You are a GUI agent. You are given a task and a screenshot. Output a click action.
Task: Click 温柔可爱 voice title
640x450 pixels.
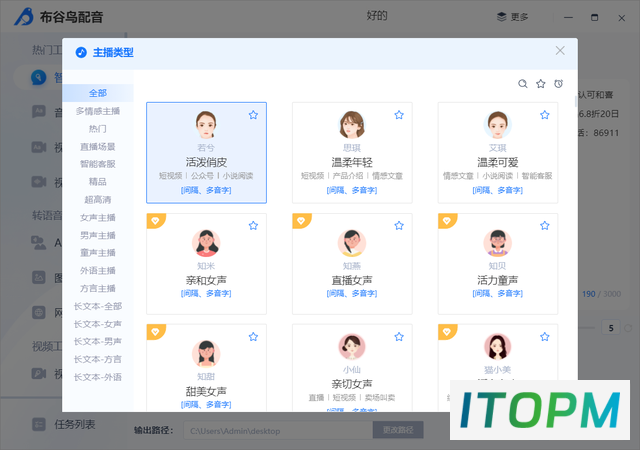click(498, 162)
